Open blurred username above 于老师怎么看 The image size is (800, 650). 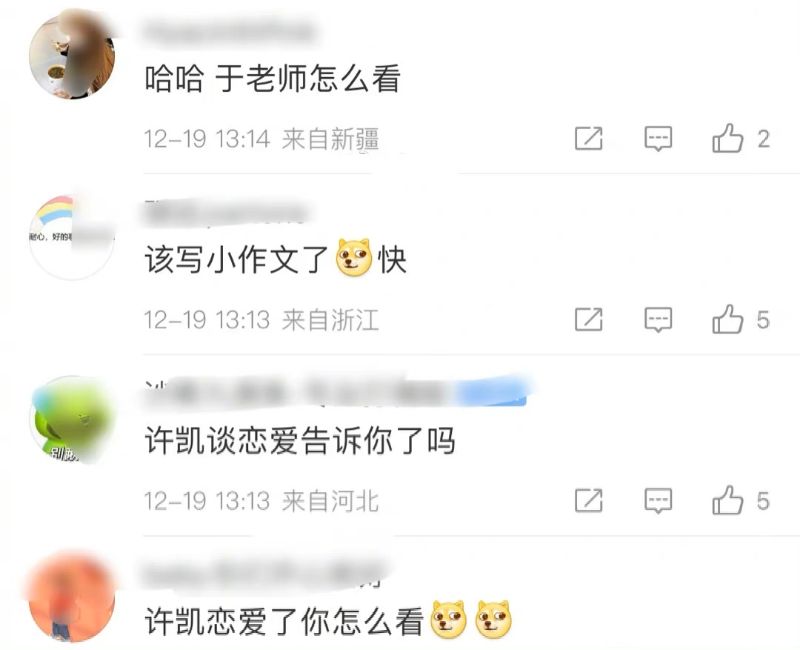point(228,31)
